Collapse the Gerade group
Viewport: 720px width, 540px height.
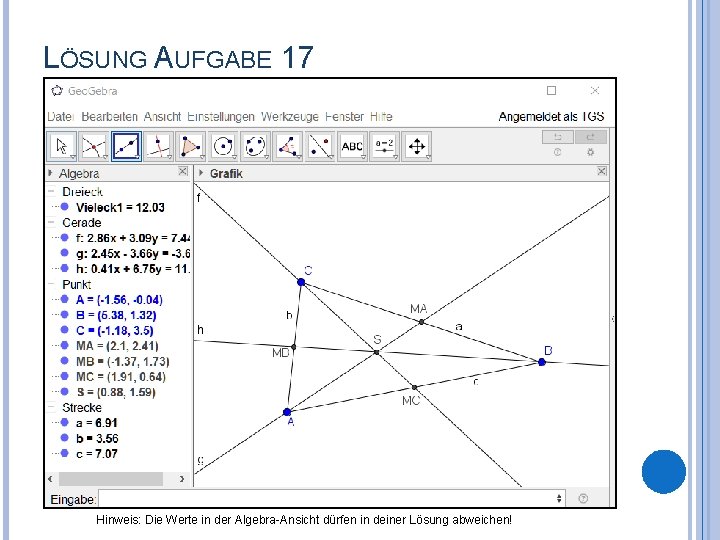click(x=51, y=222)
